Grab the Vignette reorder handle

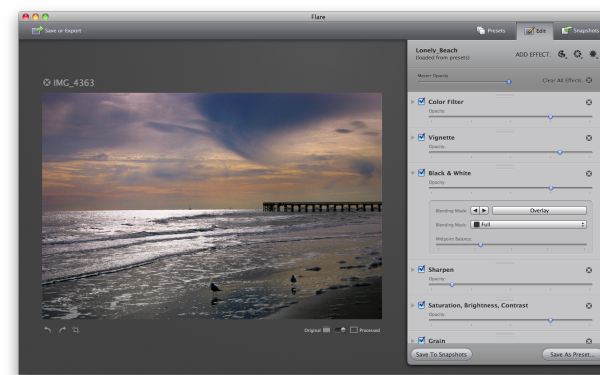[505, 131]
